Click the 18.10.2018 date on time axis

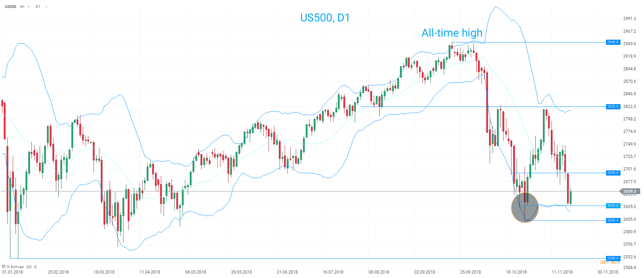[x=516, y=272]
